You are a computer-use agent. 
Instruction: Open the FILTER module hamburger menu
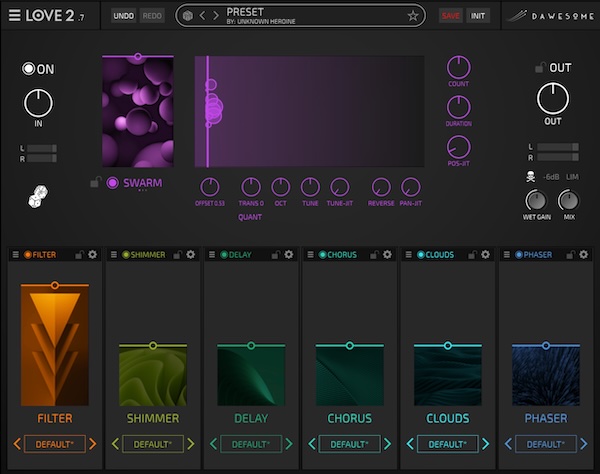tap(16, 254)
